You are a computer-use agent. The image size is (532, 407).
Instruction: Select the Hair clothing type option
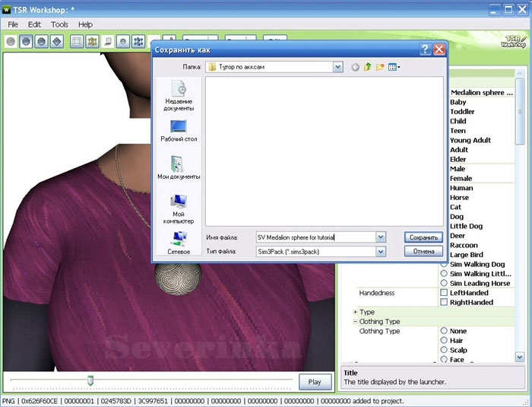[x=445, y=341]
